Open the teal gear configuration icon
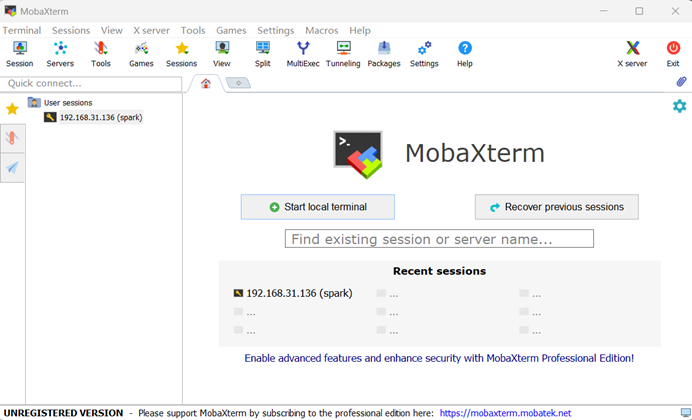Viewport: 692px width, 420px height. point(680,106)
